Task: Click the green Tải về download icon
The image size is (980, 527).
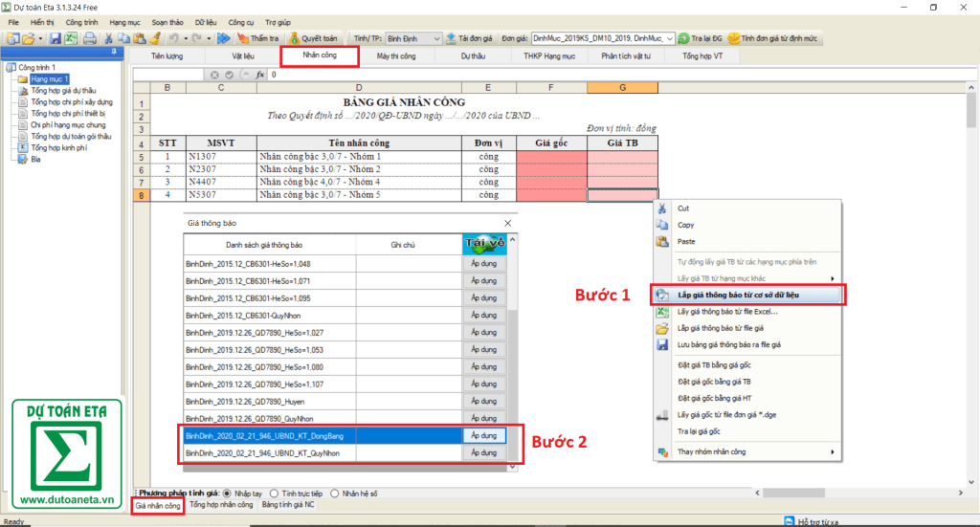Action: click(484, 244)
